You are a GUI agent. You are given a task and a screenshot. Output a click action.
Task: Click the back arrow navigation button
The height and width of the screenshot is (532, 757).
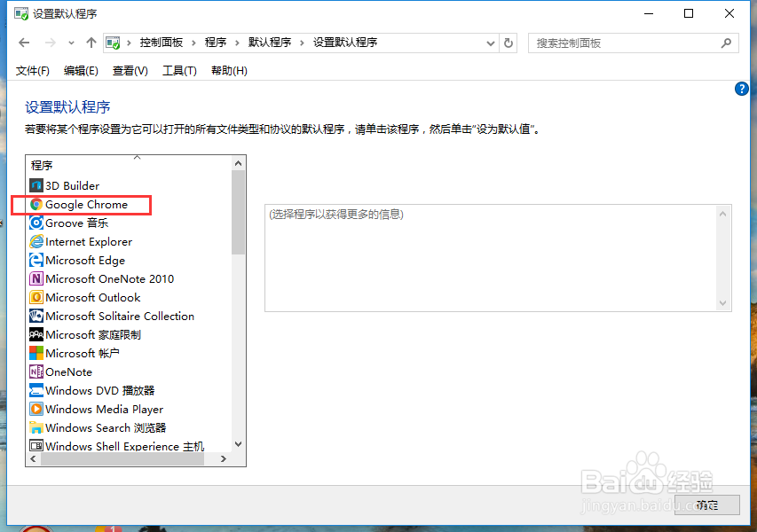24,43
